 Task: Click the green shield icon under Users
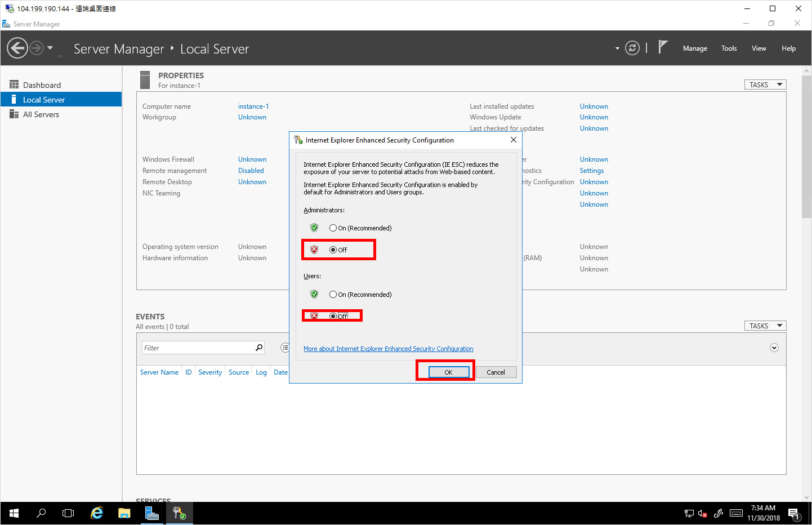314,294
